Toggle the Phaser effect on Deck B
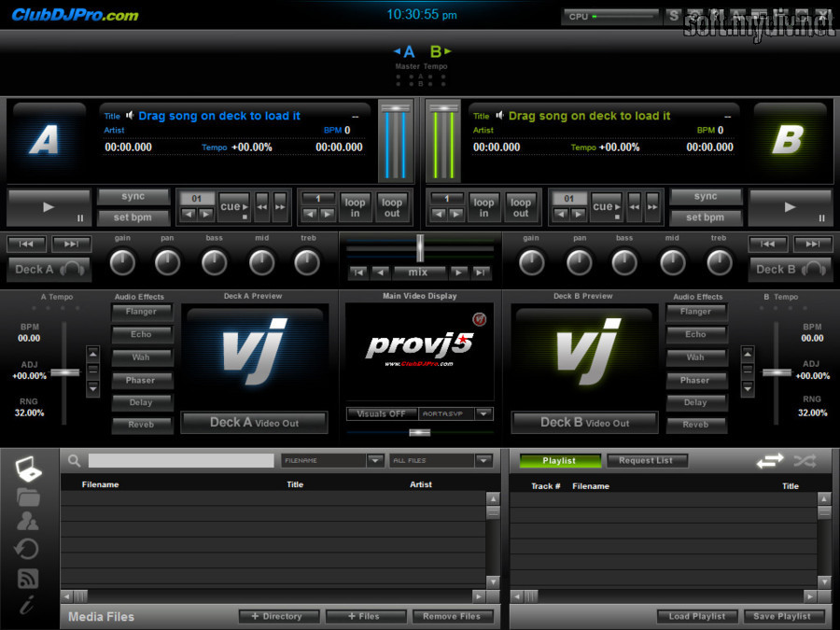The height and width of the screenshot is (630, 840). coord(695,381)
